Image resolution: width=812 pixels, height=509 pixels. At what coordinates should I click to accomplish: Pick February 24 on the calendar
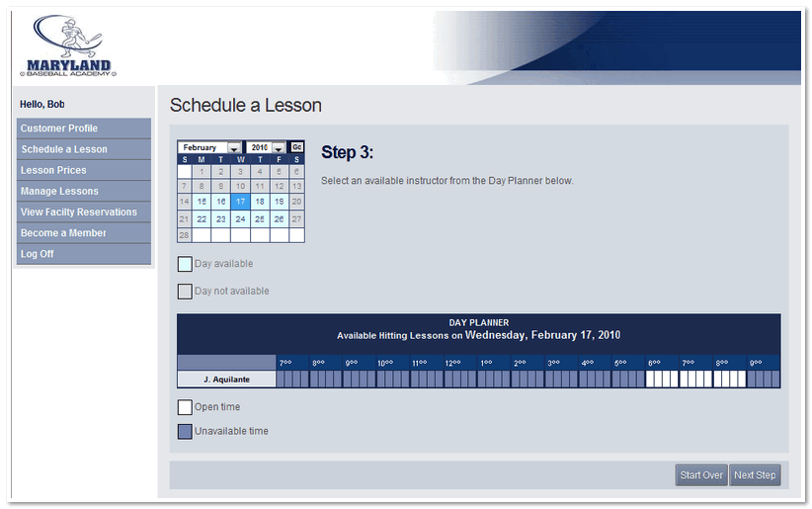point(240,219)
